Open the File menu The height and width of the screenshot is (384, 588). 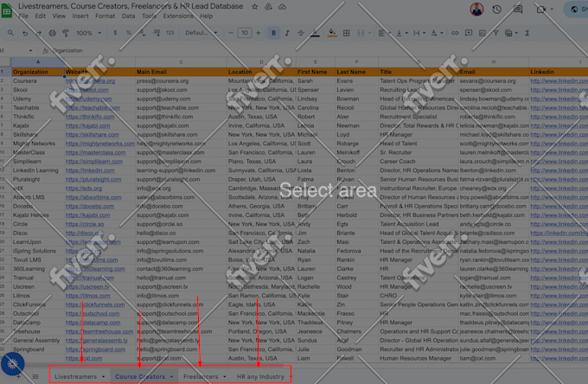[23, 16]
